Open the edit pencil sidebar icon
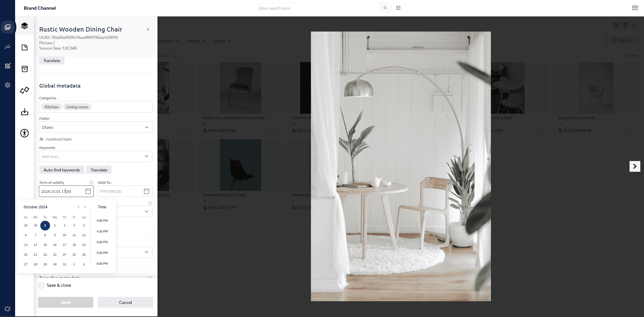 tap(7, 66)
